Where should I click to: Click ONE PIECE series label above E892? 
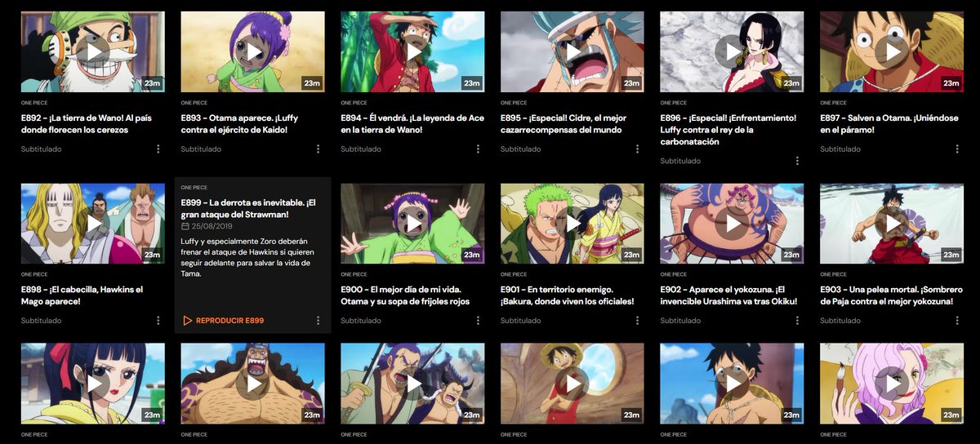click(33, 104)
